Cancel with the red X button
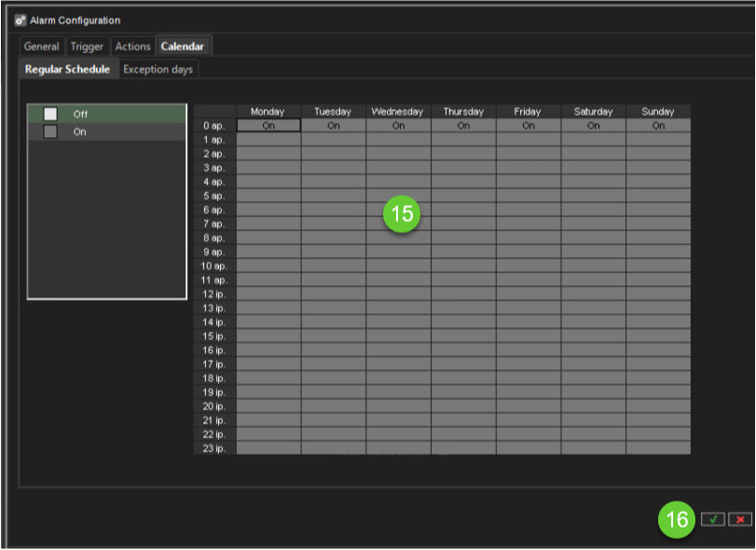The height and width of the screenshot is (550, 756). coord(739,519)
